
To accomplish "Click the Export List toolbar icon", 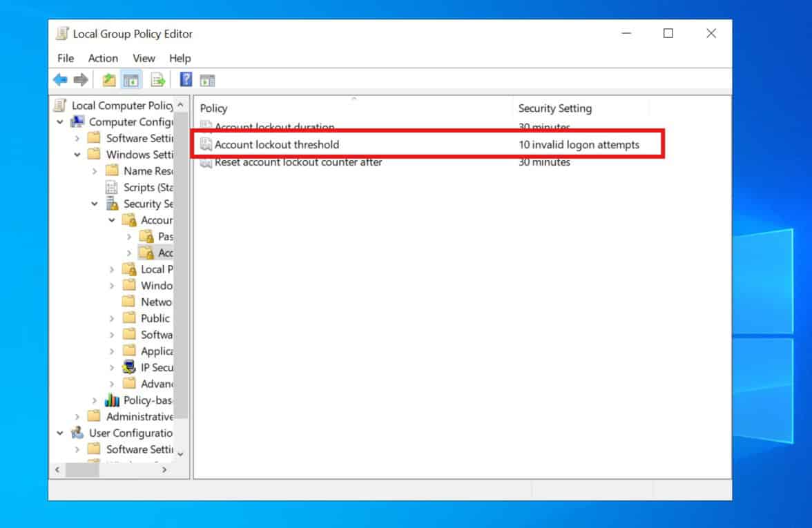I will click(x=157, y=80).
